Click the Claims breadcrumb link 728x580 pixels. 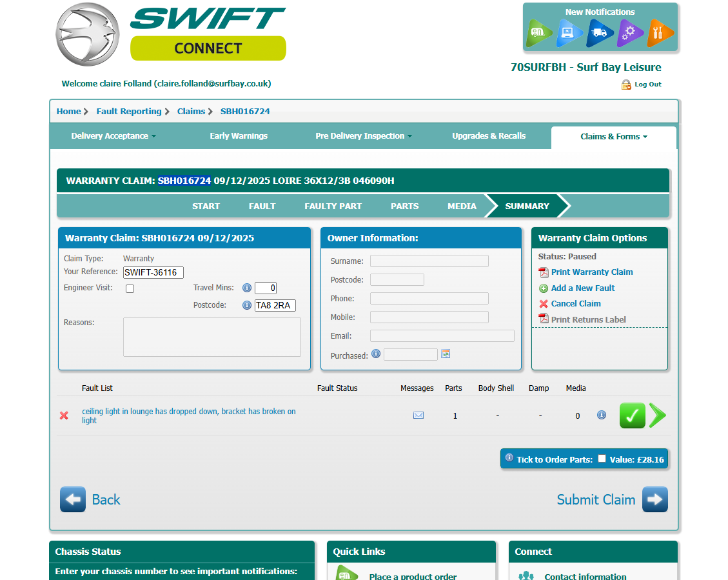point(191,112)
